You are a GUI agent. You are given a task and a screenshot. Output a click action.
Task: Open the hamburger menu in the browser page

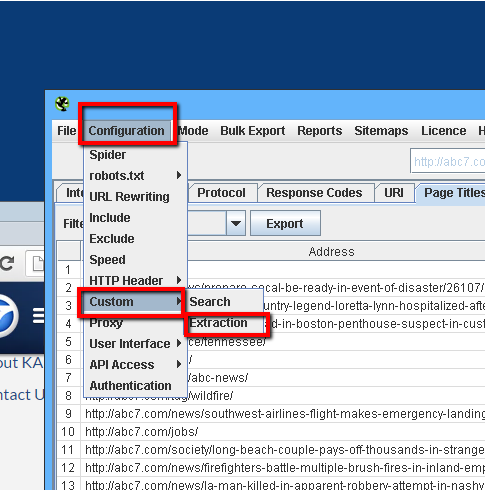[38, 316]
